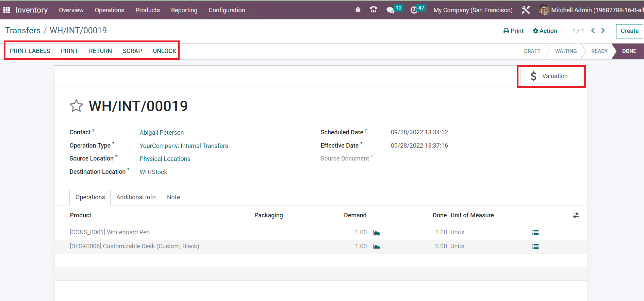Open the activities clock icon
Viewport: 644px width, 301px height.
click(x=414, y=10)
